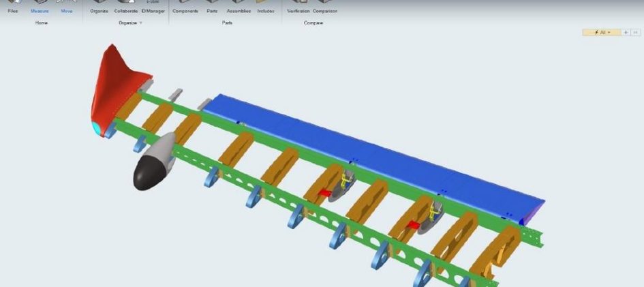Image resolution: width=644 pixels, height=287 pixels.
Task: Click the skip button right of plus
Action: [636, 32]
